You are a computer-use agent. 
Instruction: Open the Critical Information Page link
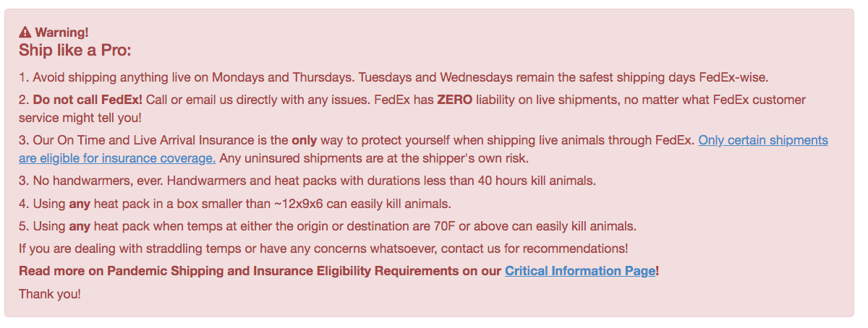pyautogui.click(x=580, y=271)
